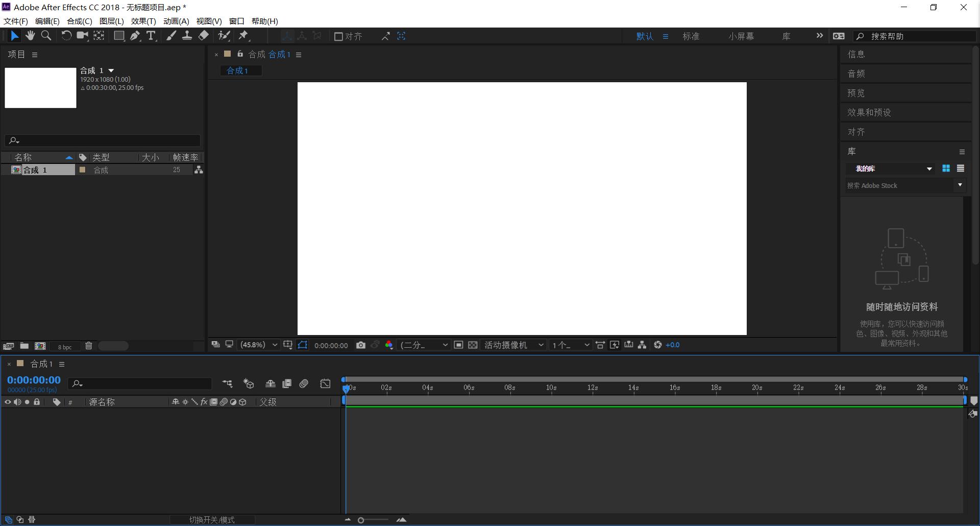Image resolution: width=980 pixels, height=526 pixels.
Task: Select the Pen tool
Action: 135,36
